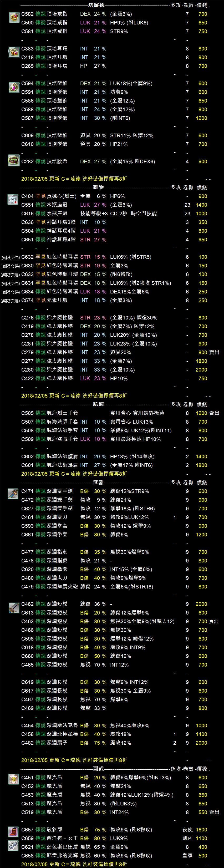Click the 頂培耳環 earring icon
224x868 pixels.
pos(14,52)
